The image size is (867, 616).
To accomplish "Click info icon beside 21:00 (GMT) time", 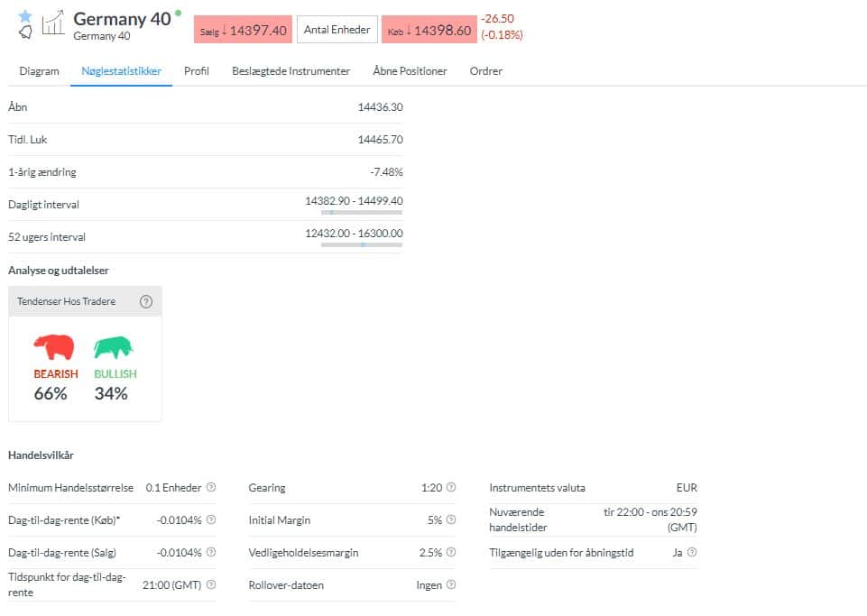I will tap(211, 585).
